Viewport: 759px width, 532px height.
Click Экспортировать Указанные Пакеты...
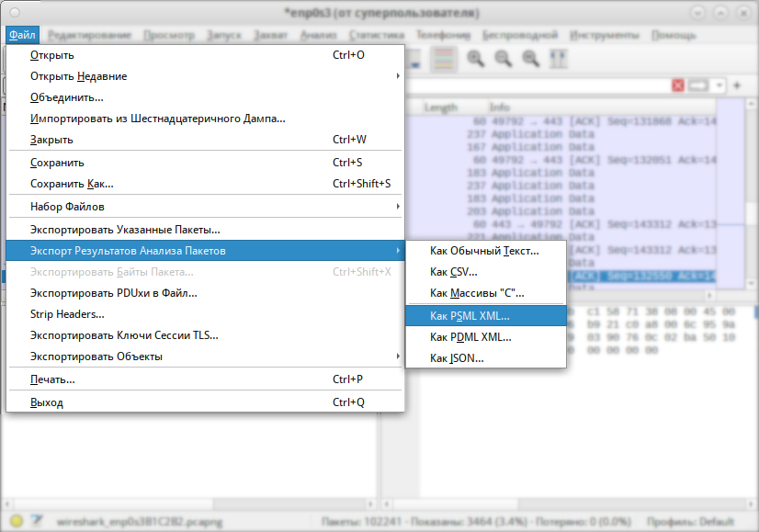205,230
